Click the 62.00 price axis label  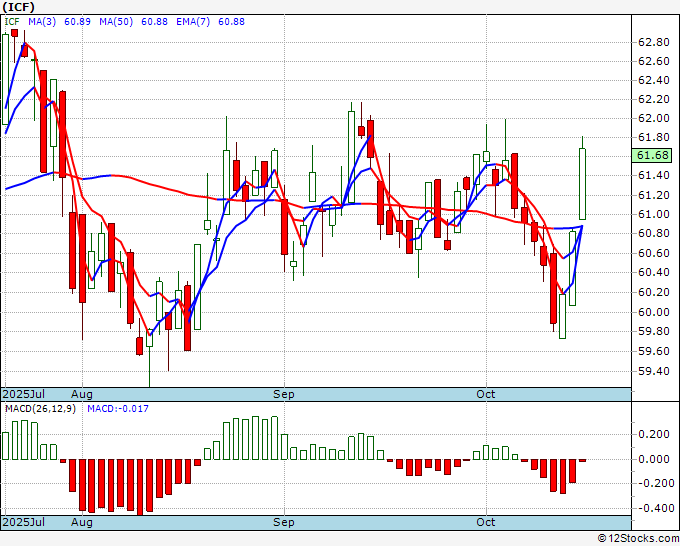pyautogui.click(x=654, y=118)
